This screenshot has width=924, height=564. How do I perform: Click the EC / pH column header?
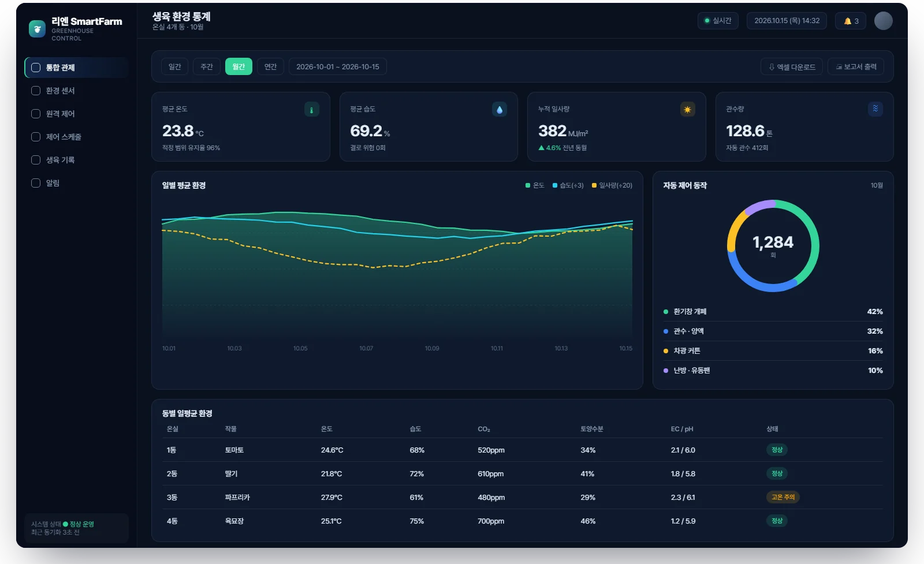point(682,429)
